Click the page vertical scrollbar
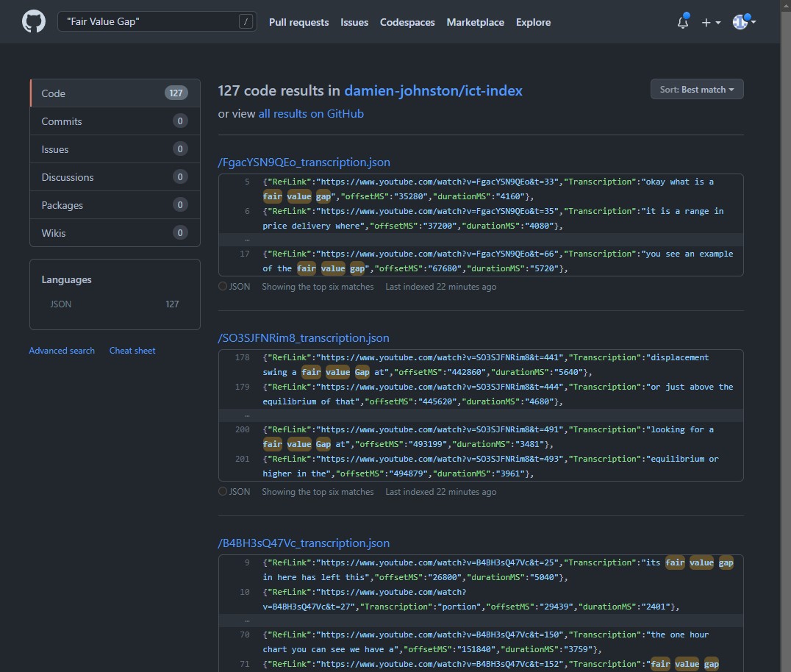This screenshot has height=672, width=791. point(785,336)
